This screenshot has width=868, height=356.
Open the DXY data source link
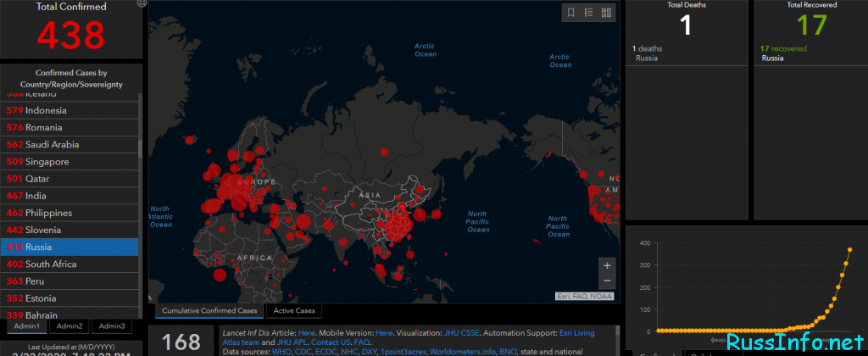[x=369, y=352]
